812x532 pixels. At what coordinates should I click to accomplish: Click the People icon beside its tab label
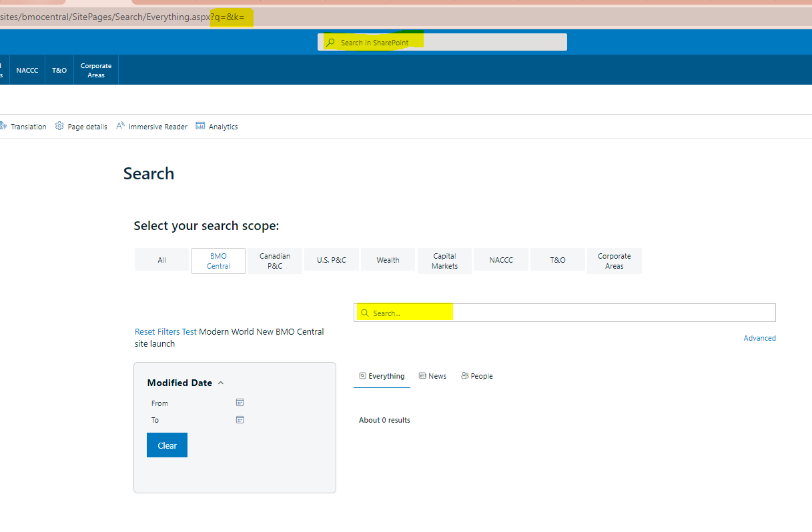click(464, 375)
